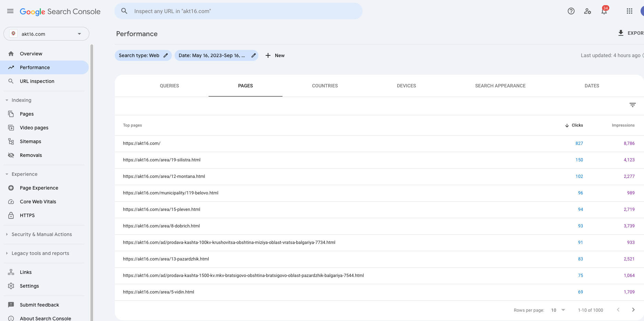This screenshot has width=644, height=321.
Task: Click the Links network icon
Action: (x=11, y=272)
